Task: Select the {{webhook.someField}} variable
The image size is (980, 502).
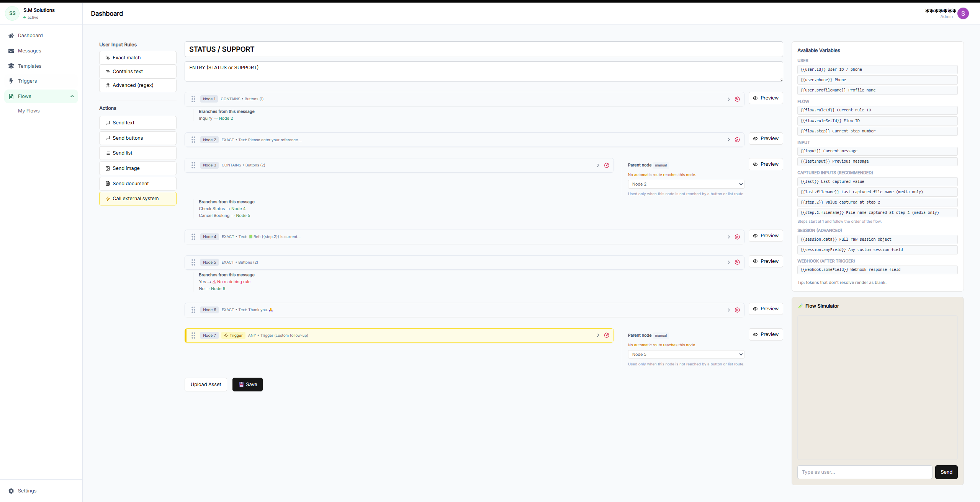Action: coord(877,270)
